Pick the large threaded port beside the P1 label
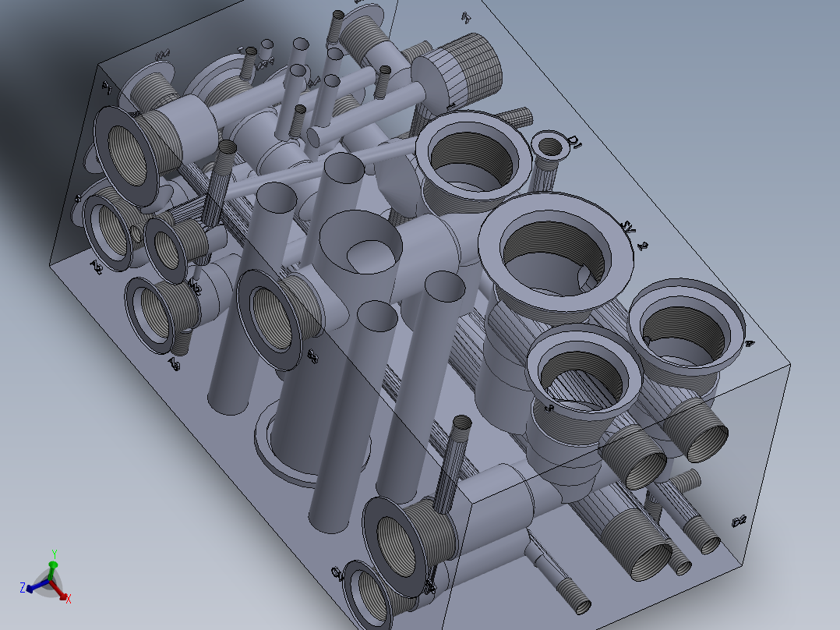Screen dimensions: 840x630 point(126,155)
